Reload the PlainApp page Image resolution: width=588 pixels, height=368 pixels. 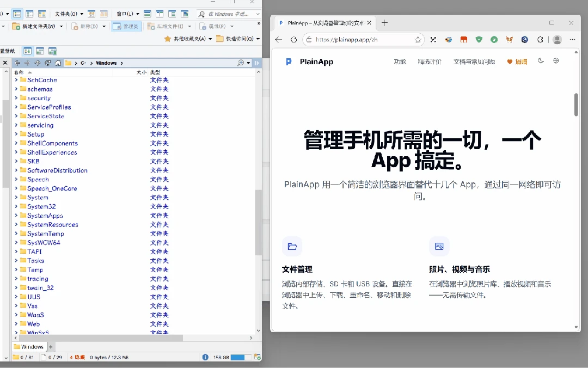point(293,39)
